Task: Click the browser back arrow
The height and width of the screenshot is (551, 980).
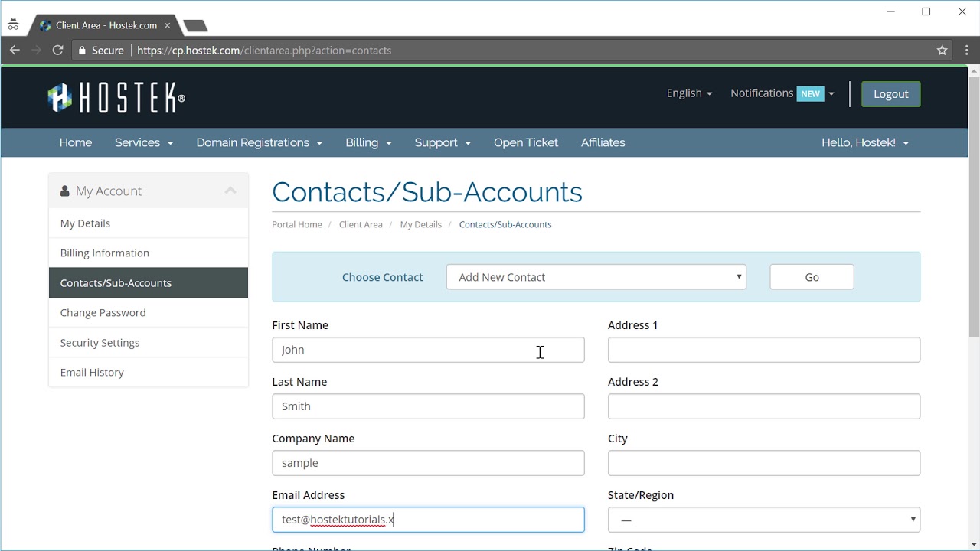Action: [x=15, y=51]
